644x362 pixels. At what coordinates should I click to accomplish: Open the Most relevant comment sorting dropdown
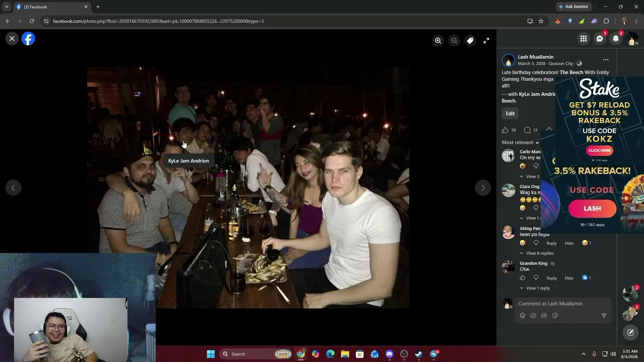520,143
